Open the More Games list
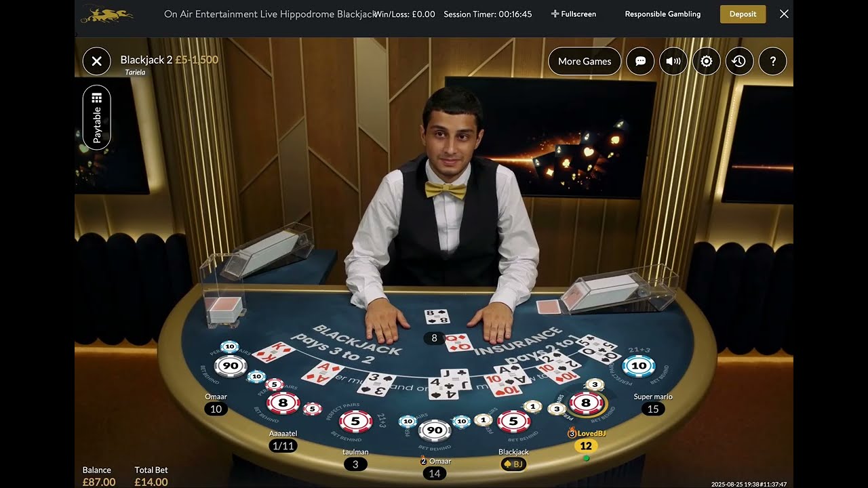Viewport: 868px width, 488px height. (585, 61)
